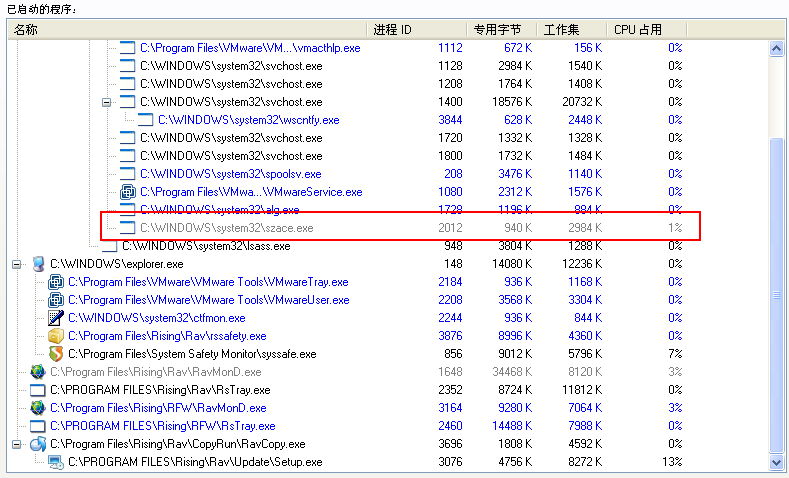This screenshot has width=789, height=478.
Task: Click the wscntfy.exe process icon
Action: click(x=145, y=120)
